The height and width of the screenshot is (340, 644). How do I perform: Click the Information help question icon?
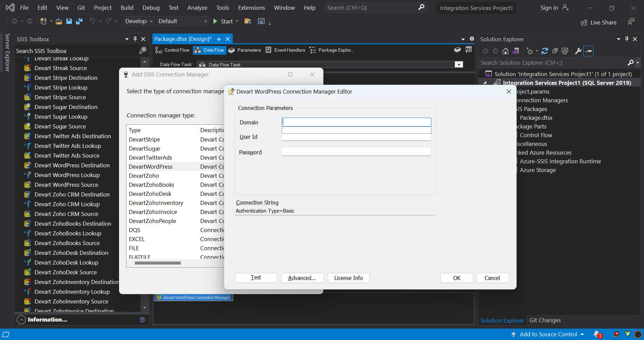coord(142,320)
